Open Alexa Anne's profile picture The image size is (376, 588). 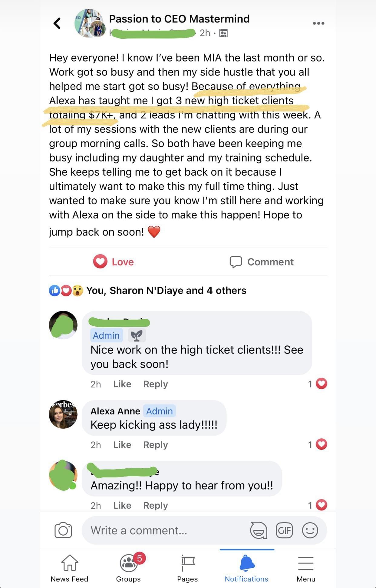pos(63,414)
